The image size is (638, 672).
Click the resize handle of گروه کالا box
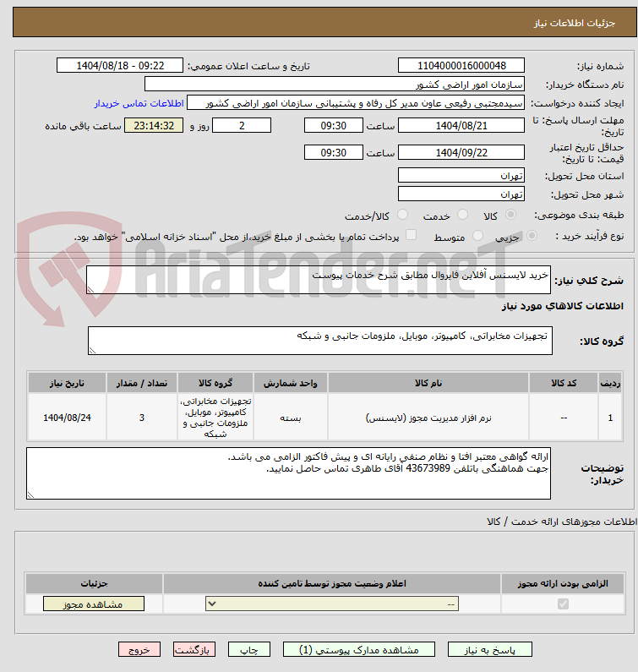pyautogui.click(x=92, y=351)
